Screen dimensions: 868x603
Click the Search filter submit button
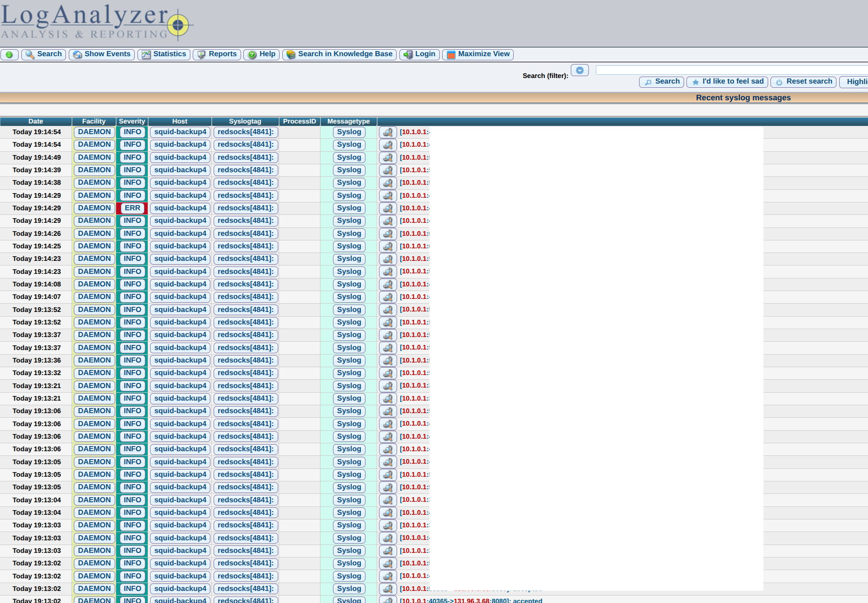point(661,82)
